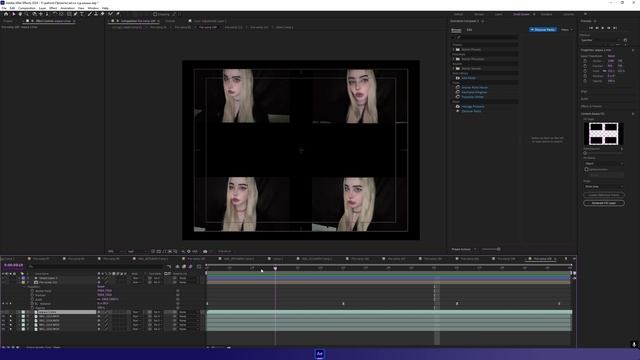Expand the System Presets folder
Screen dimensions: 640x360
(453, 49)
